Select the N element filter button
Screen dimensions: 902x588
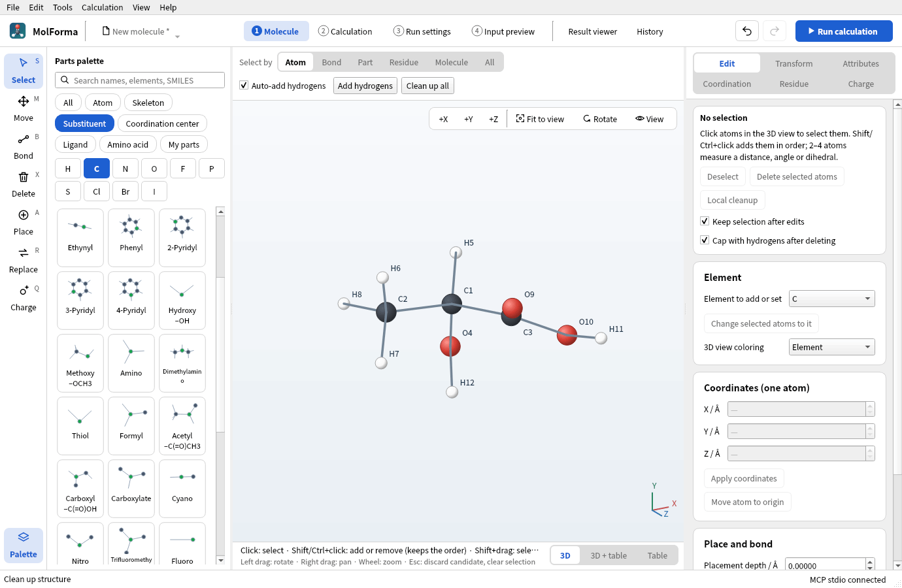click(125, 169)
